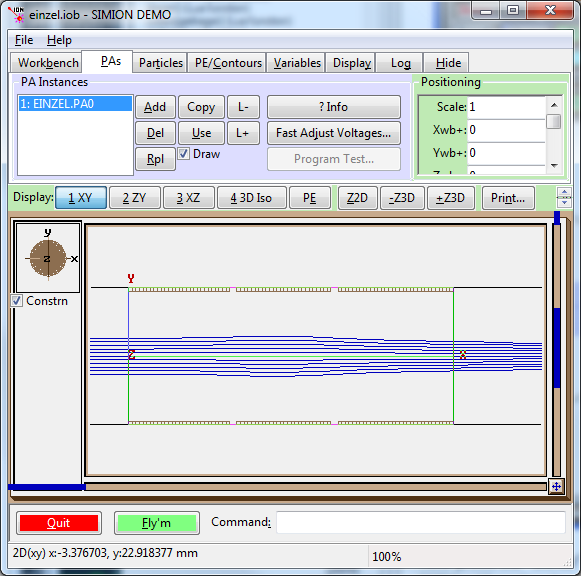Open the Display tab
This screenshot has height=576, width=581.
coord(352,63)
